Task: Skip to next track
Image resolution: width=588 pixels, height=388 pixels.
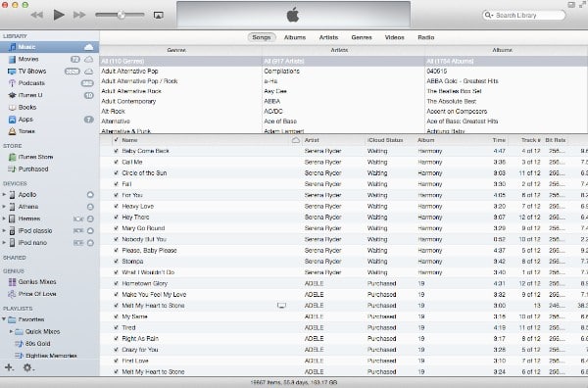Action: [x=79, y=15]
